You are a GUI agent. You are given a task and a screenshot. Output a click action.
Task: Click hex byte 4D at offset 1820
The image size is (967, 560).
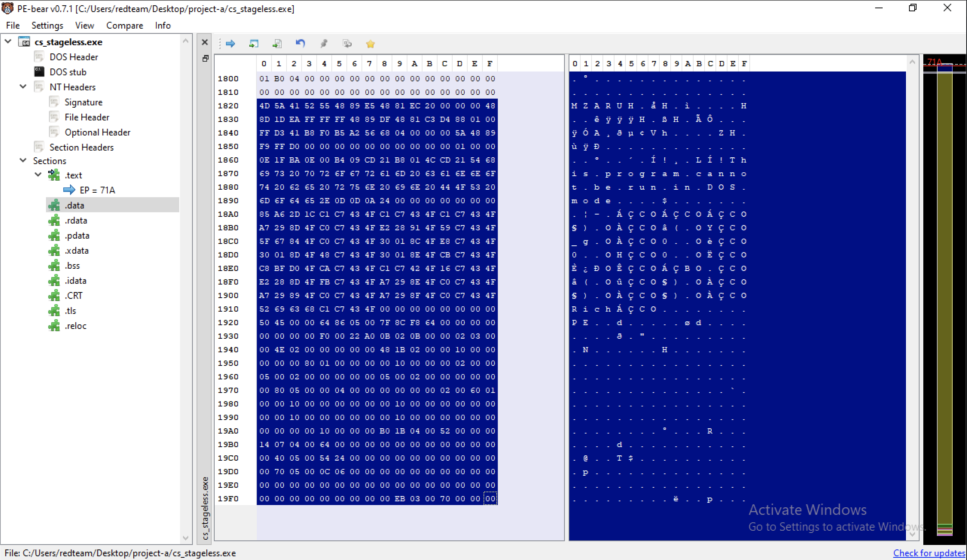click(264, 105)
